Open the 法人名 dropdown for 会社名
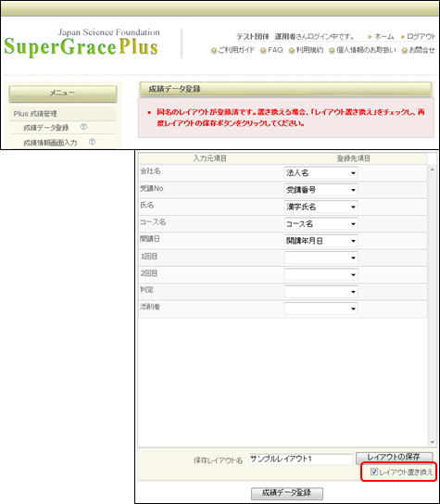 [321, 173]
